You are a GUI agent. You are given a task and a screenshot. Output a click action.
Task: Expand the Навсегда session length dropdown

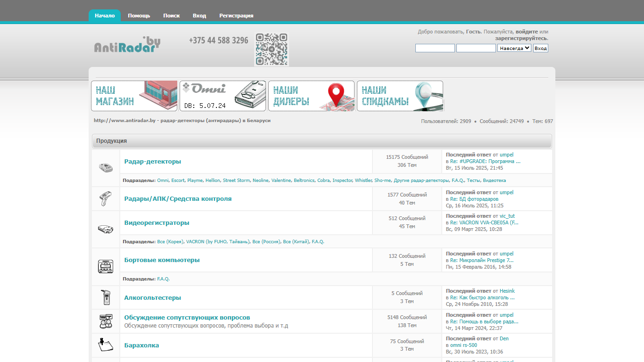(x=514, y=48)
